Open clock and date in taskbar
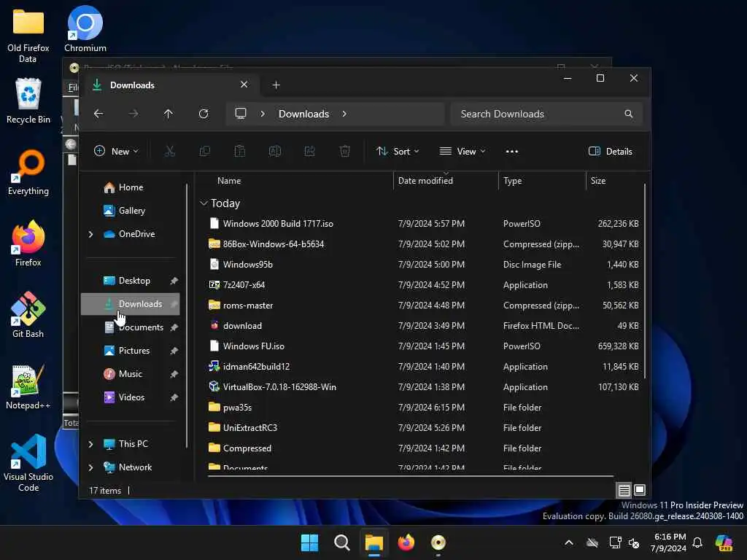Image resolution: width=747 pixels, height=560 pixels. click(669, 542)
